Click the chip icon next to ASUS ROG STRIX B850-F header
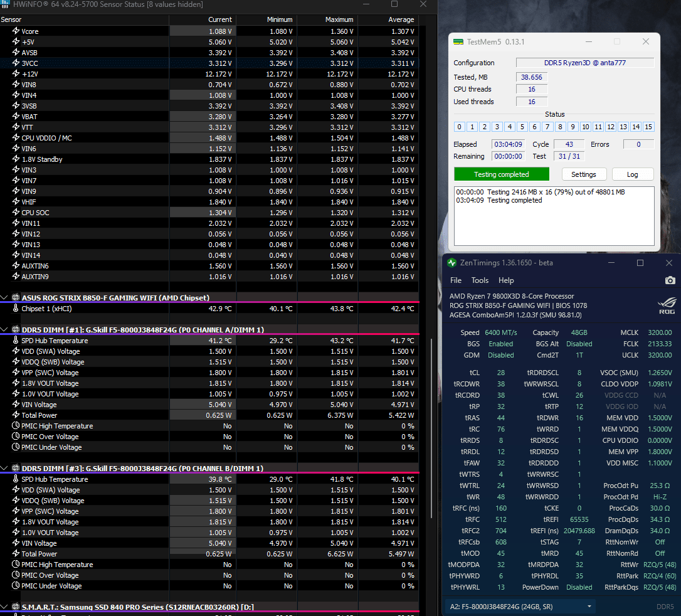 point(16,297)
